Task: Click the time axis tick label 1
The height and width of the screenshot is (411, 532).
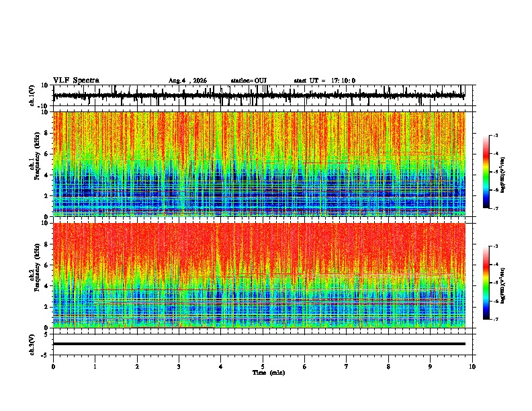Action: (x=95, y=367)
